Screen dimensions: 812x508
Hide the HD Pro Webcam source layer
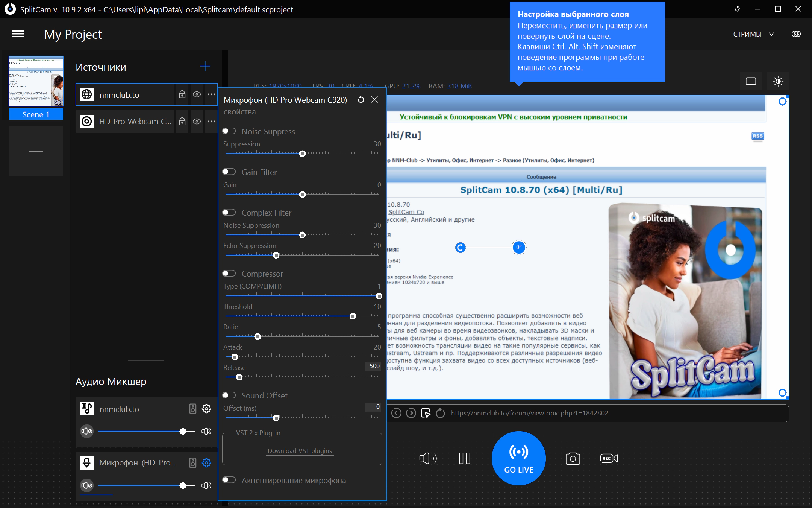(x=197, y=122)
